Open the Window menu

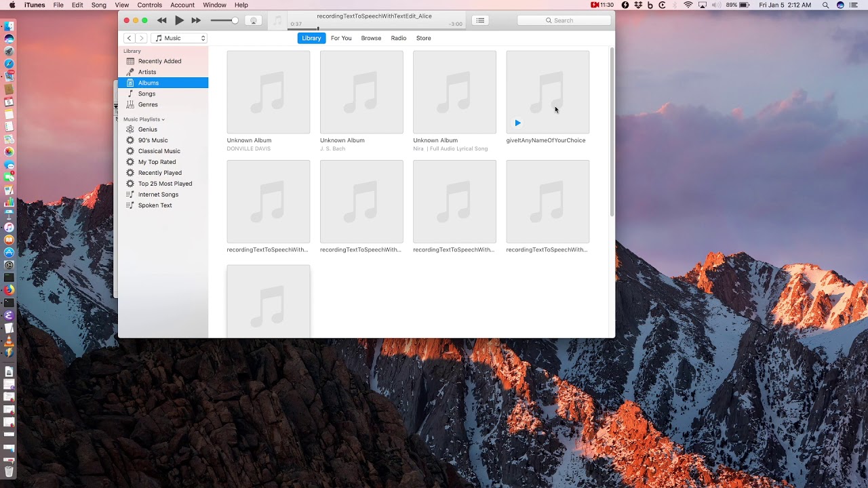tap(215, 5)
